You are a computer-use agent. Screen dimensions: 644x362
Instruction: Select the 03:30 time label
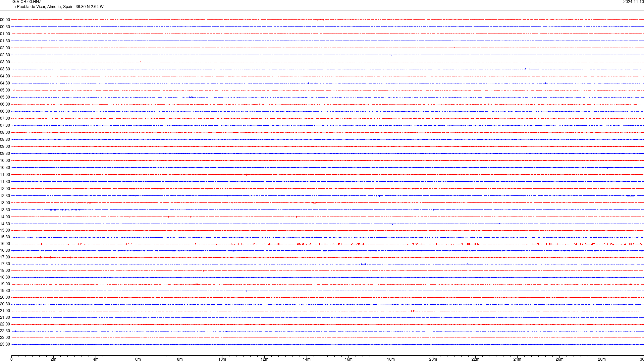point(5,69)
